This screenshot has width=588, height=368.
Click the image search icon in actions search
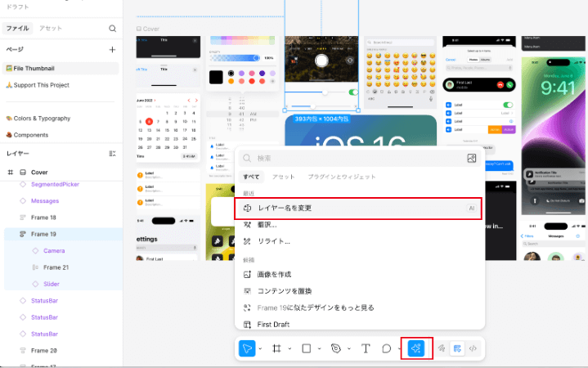tap(472, 159)
